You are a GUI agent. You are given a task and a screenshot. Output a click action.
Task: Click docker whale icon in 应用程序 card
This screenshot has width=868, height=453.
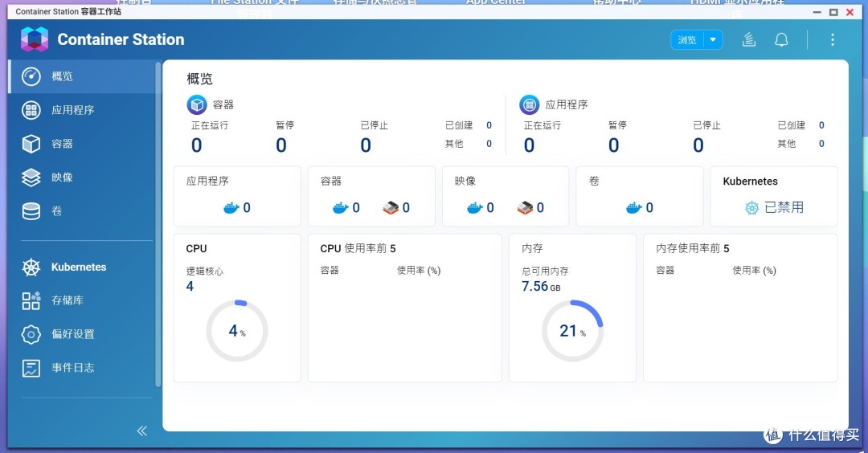coord(231,208)
